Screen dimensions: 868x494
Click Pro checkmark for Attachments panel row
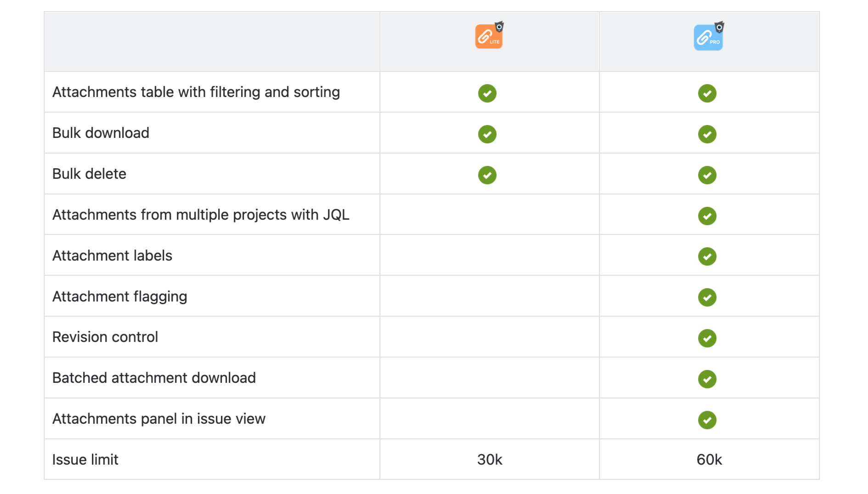click(x=707, y=420)
